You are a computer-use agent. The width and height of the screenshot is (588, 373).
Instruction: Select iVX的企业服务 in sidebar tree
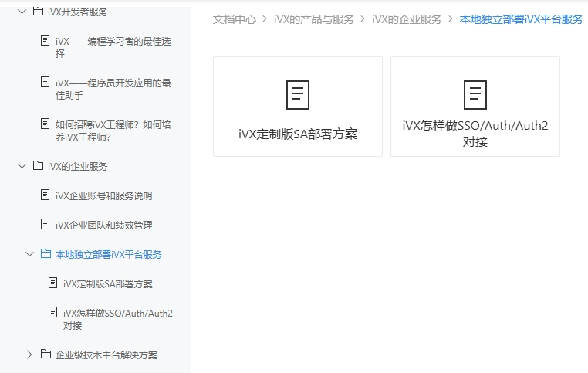(78, 166)
